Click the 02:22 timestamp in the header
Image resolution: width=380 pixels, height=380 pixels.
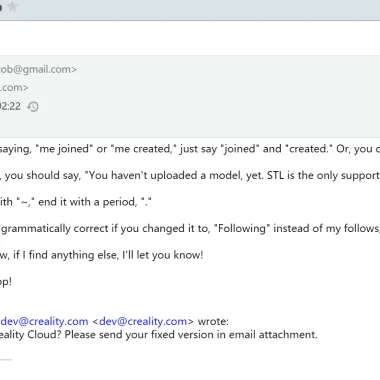[10, 106]
